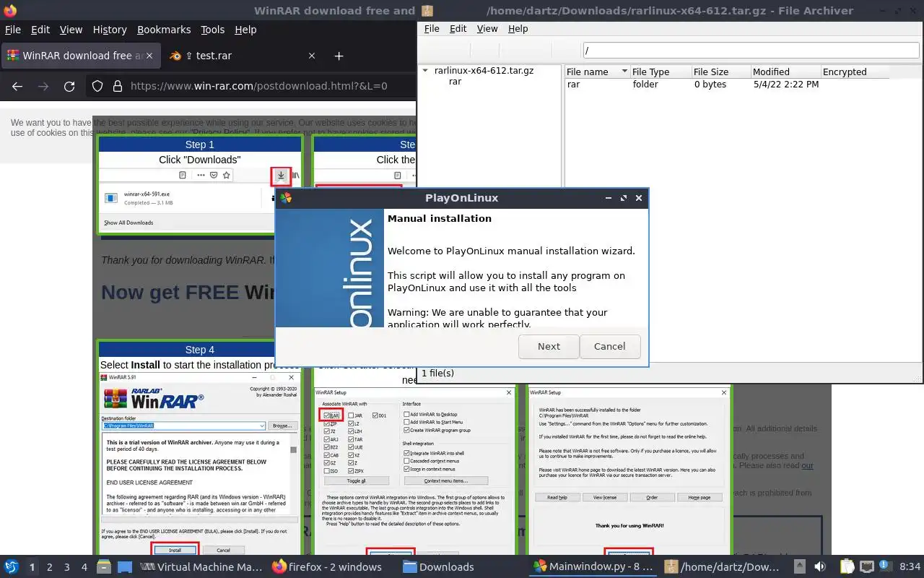Viewport: 924px width, 578px height.
Task: Switch to workspace 1
Action: click(x=32, y=567)
